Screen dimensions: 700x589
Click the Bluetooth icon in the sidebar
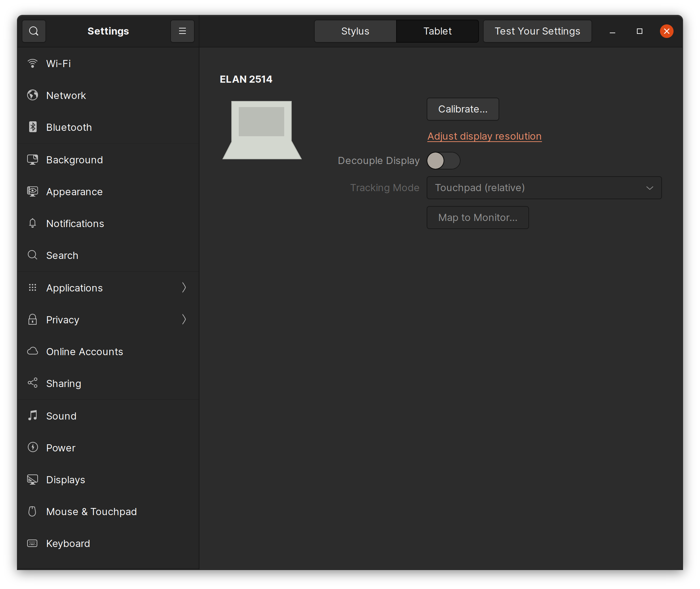point(33,127)
